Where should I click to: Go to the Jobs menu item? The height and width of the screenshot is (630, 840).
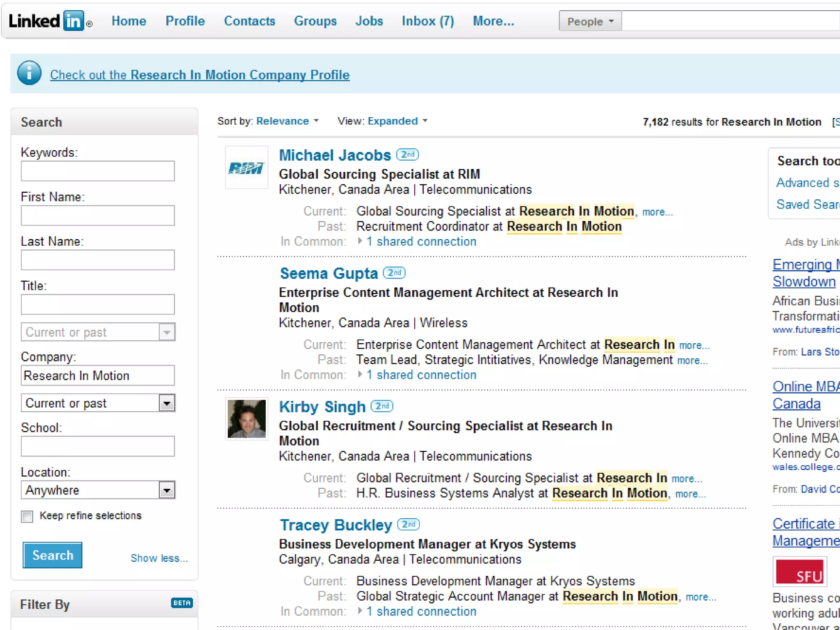369,21
